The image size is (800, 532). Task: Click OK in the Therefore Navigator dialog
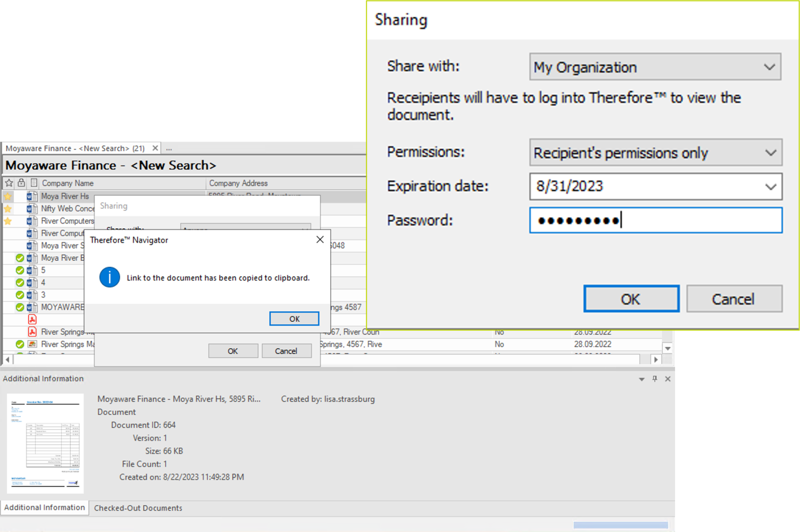pyautogui.click(x=294, y=318)
